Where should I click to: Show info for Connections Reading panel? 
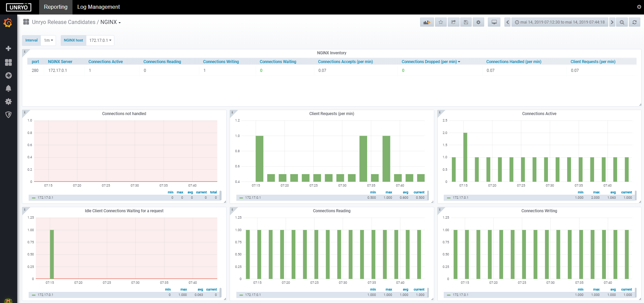click(232, 210)
